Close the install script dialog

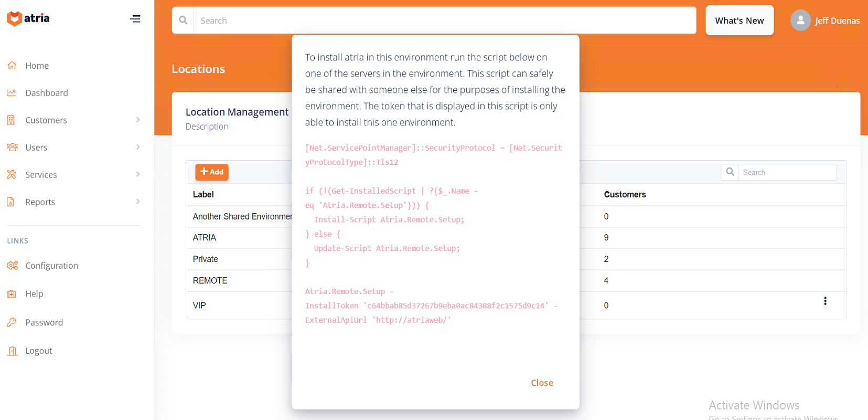(542, 383)
